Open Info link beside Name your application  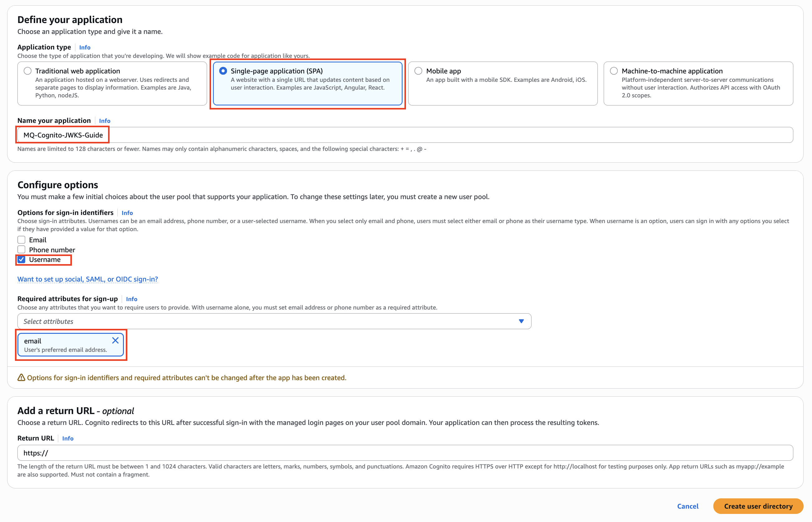point(105,121)
